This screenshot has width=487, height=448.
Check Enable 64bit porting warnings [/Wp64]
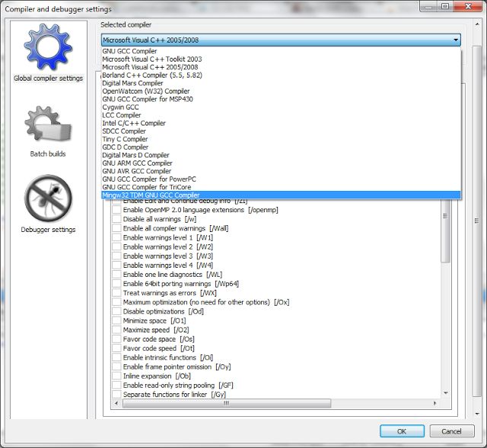click(x=116, y=284)
